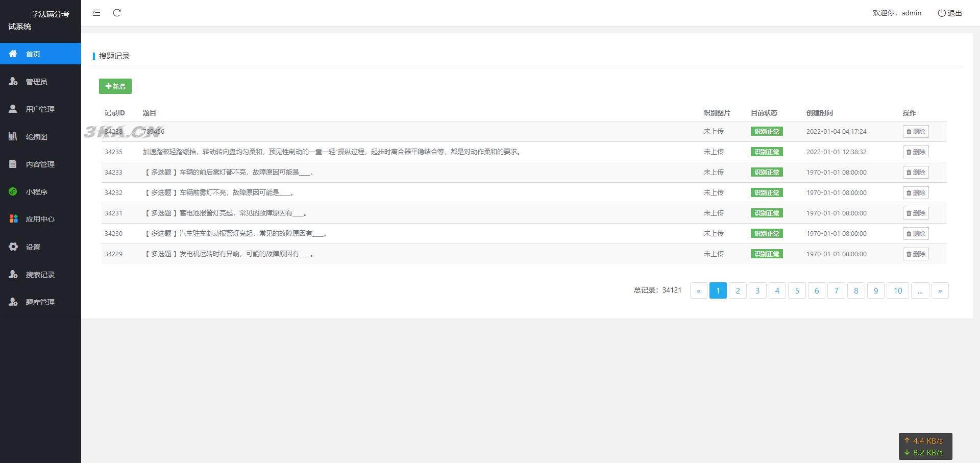Click the green 新增 button

click(115, 86)
